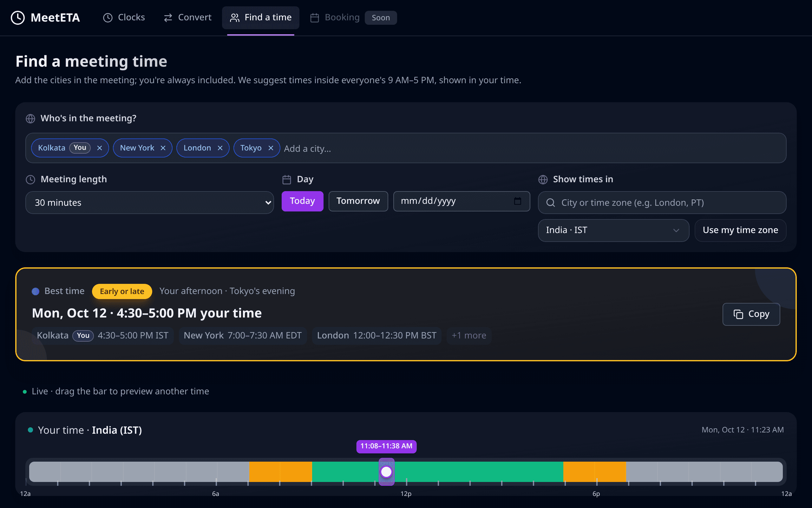Click the Tokyo city chip label

tap(251, 148)
